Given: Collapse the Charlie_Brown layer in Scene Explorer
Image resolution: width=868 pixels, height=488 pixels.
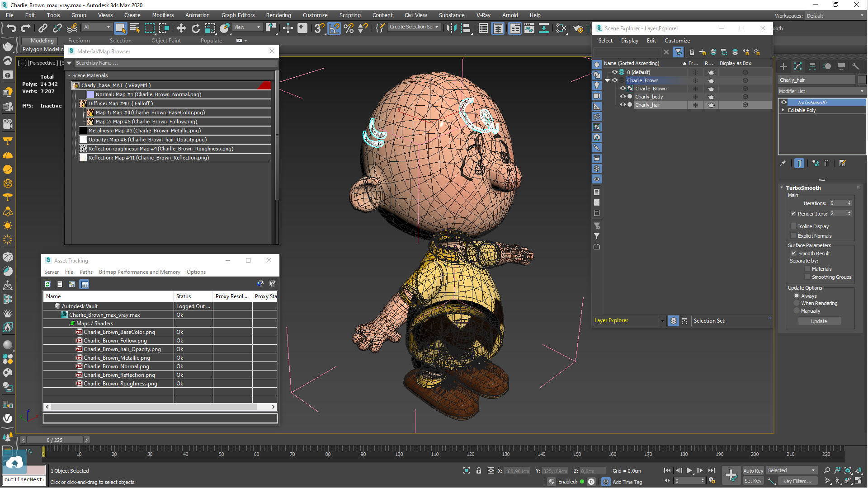Looking at the screenshot, I should tap(608, 80).
